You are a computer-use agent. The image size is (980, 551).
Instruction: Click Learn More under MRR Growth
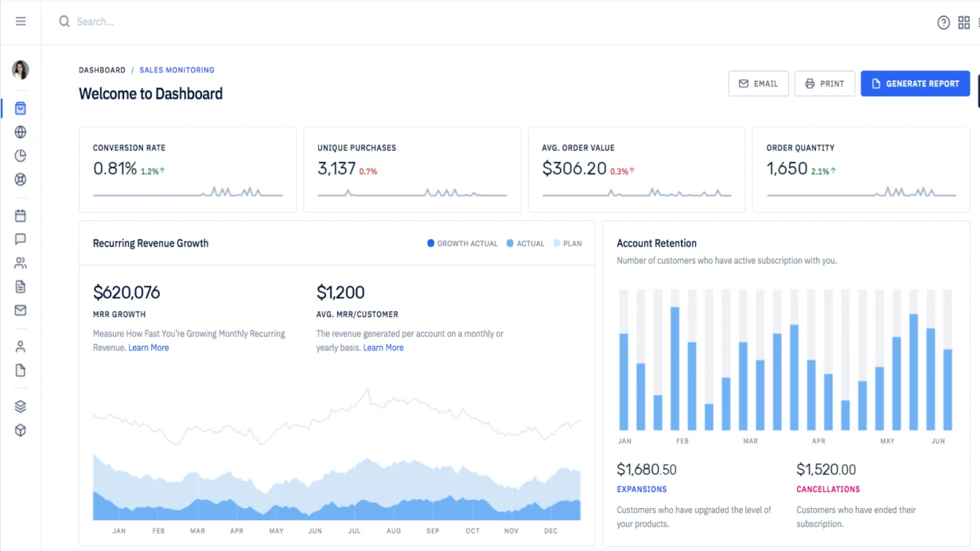click(149, 347)
